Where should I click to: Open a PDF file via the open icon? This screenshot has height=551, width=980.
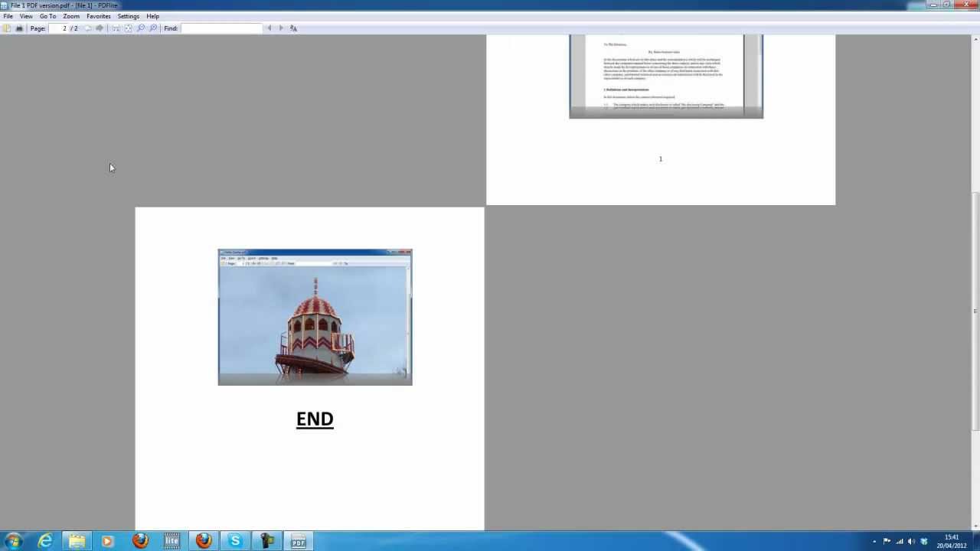[x=8, y=28]
